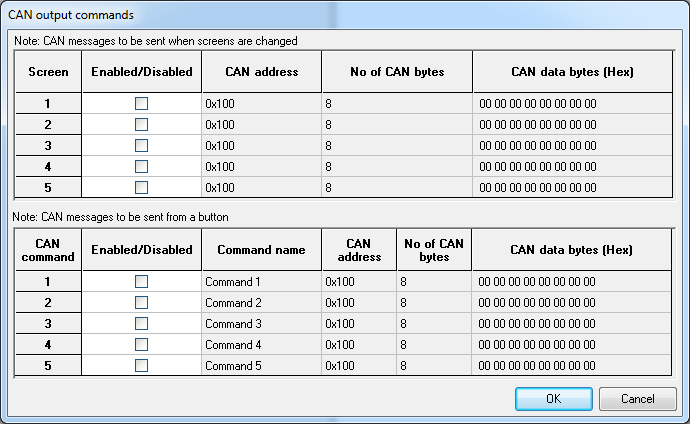The width and height of the screenshot is (690, 424).
Task: Enable CAN command 4 checkbox
Action: [141, 345]
